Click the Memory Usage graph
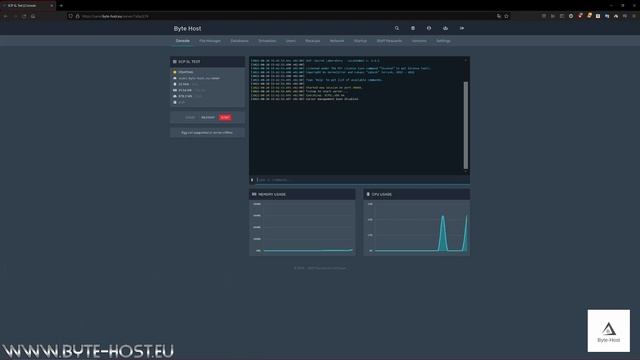Image resolution: width=640 pixels, height=360 pixels. (x=302, y=227)
